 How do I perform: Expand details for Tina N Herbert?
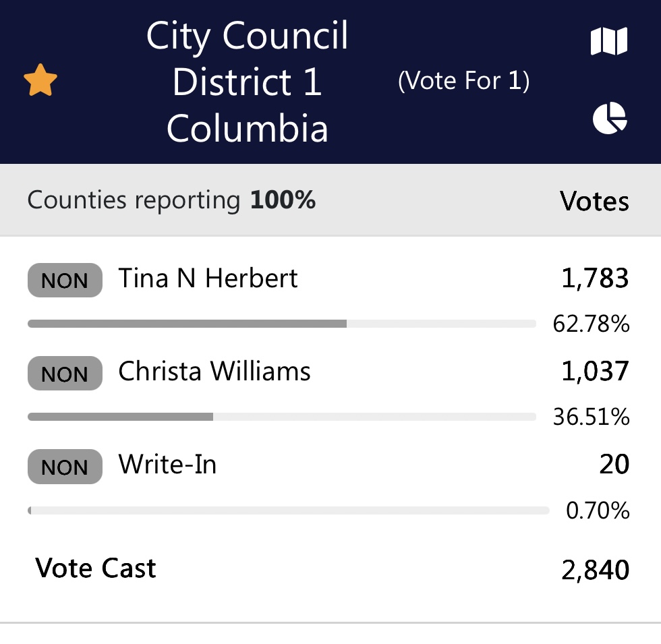coord(208,278)
